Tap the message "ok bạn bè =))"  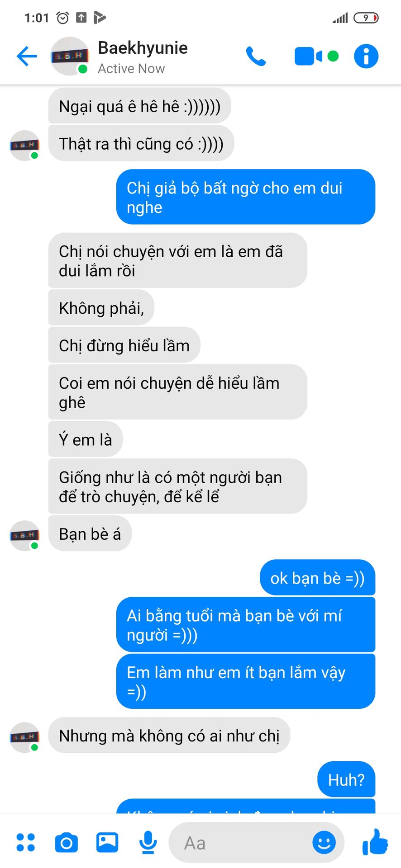[317, 578]
